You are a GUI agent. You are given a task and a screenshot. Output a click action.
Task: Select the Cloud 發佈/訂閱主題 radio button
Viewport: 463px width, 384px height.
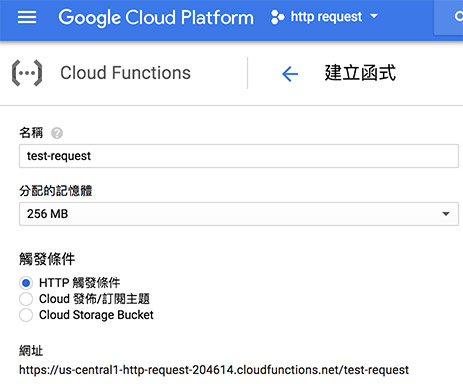click(x=26, y=299)
